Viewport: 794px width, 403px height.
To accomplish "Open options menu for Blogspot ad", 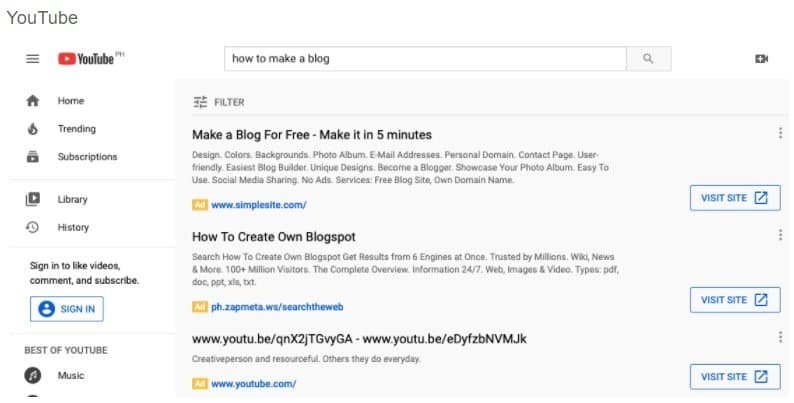I will coord(780,236).
